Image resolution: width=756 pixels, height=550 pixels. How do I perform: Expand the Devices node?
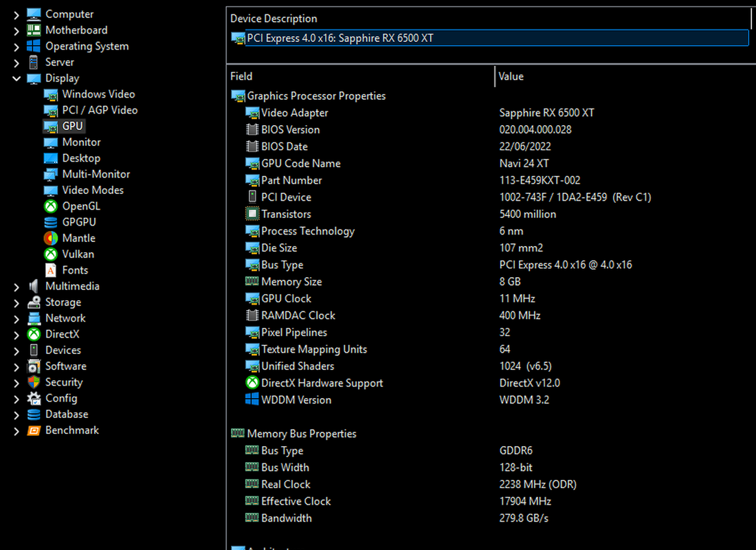point(16,351)
